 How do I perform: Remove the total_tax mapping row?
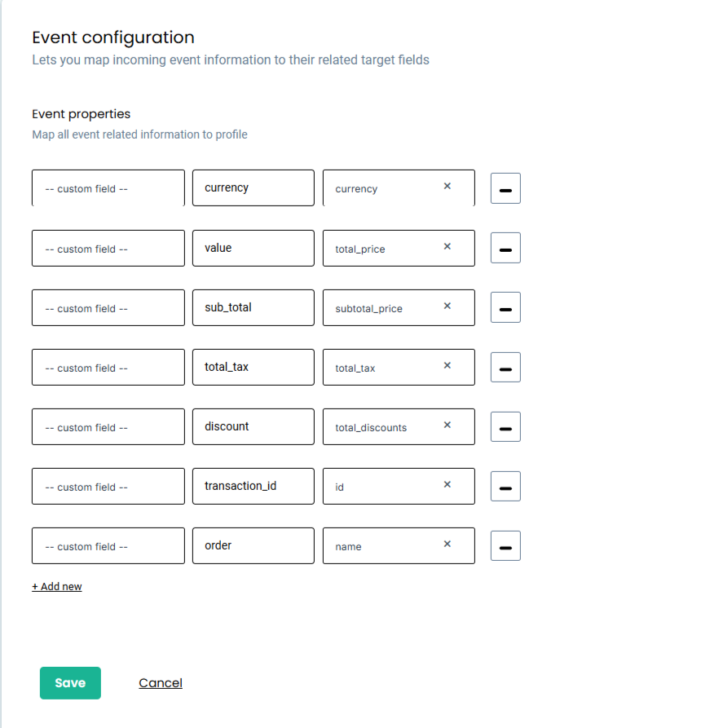pos(505,367)
